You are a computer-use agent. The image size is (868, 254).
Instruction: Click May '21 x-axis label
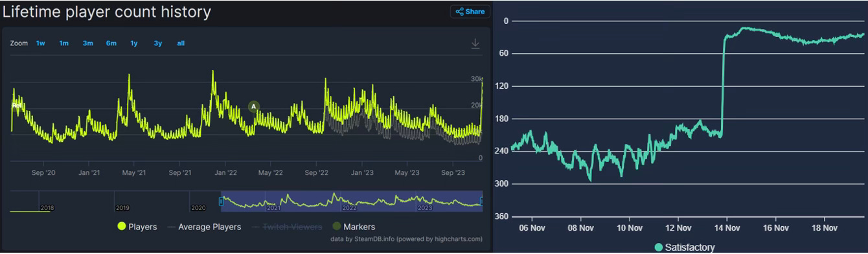click(133, 173)
